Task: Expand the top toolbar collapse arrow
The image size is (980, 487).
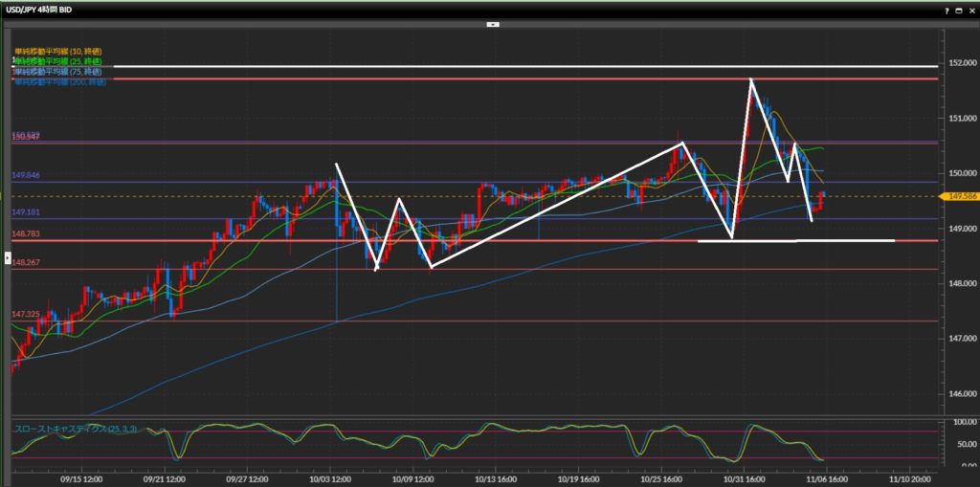Action: pos(492,25)
